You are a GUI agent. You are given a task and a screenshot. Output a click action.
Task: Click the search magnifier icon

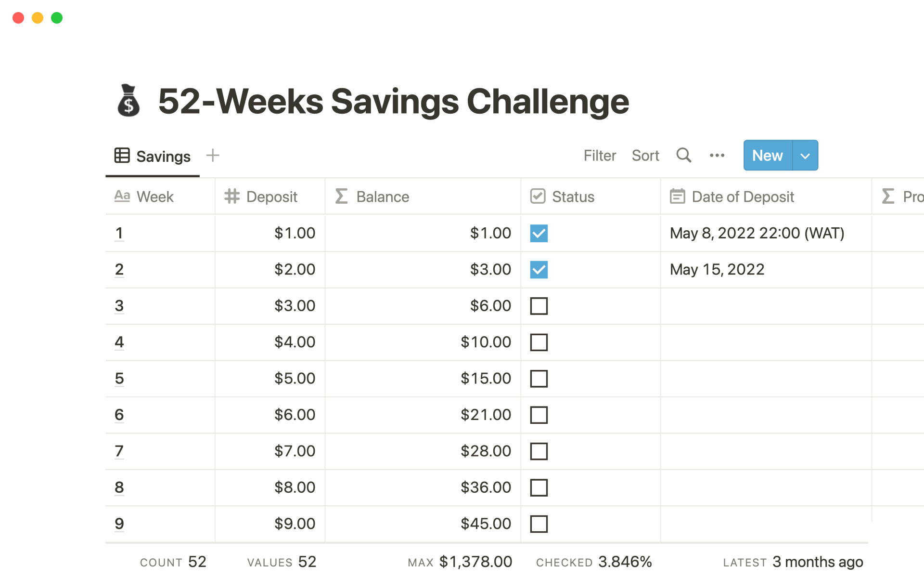[x=683, y=155]
